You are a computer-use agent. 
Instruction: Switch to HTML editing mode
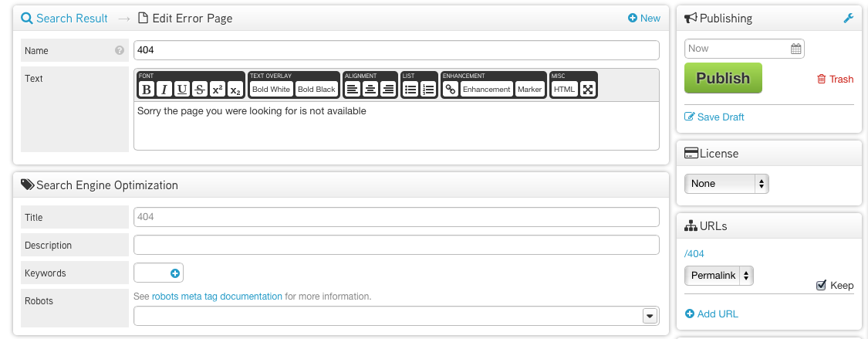pyautogui.click(x=565, y=89)
